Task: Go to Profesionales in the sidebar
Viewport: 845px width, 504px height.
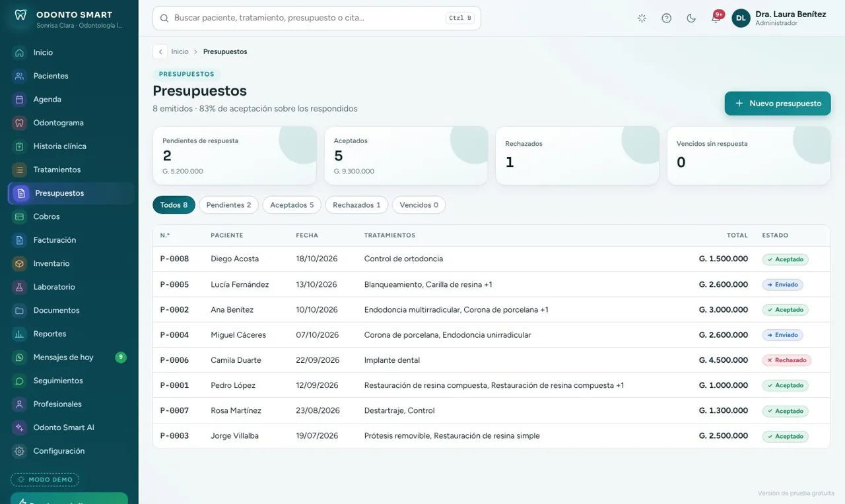Action: (71, 404)
